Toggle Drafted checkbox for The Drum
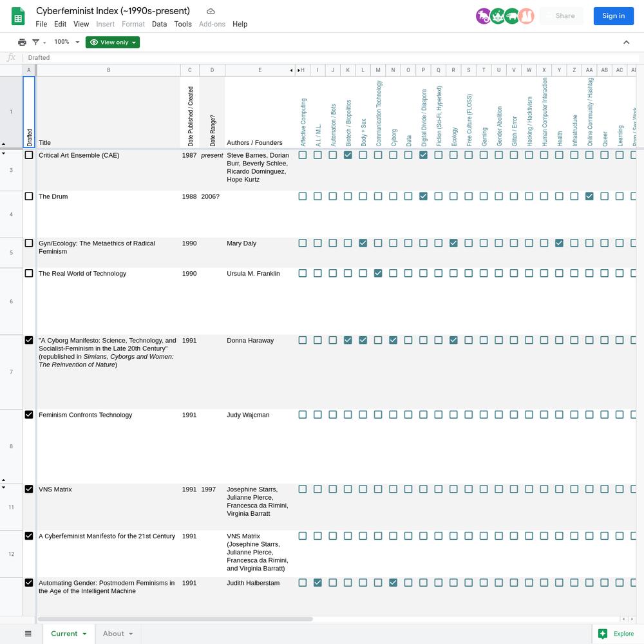 click(29, 196)
